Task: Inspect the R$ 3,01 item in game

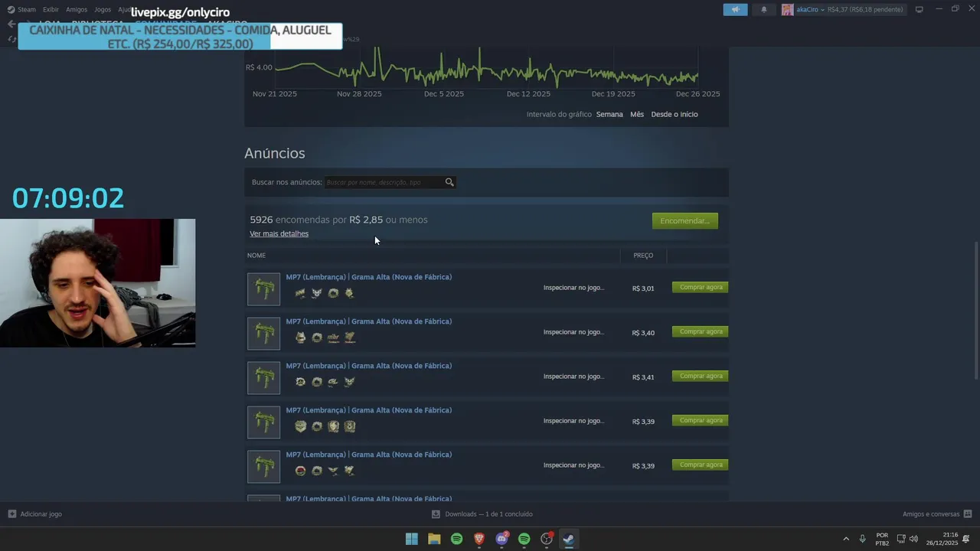Action: tap(573, 288)
